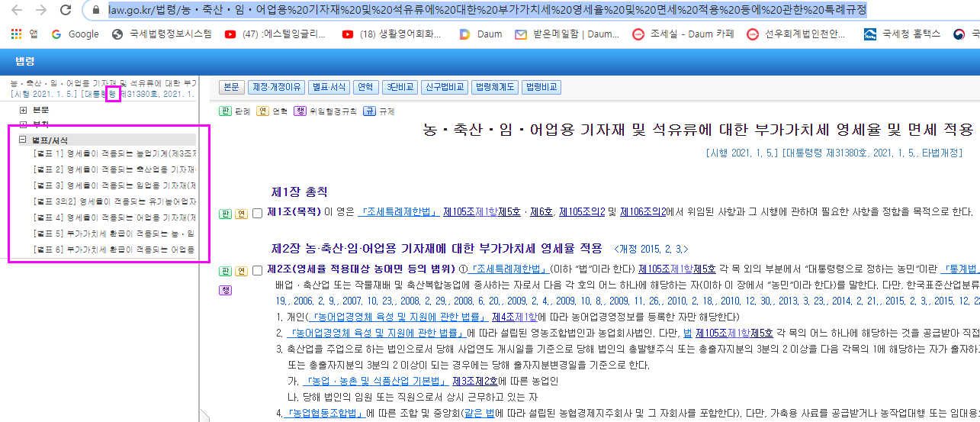Expand the 본문 tree node

click(x=23, y=110)
